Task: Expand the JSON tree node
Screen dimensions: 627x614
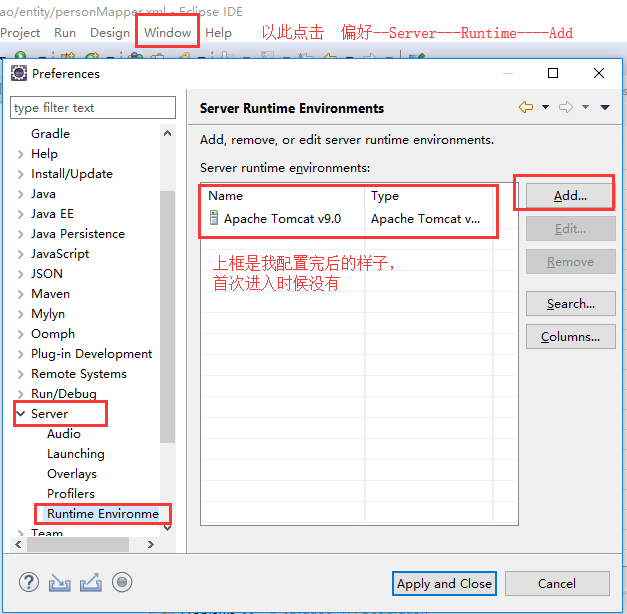Action: tap(21, 274)
